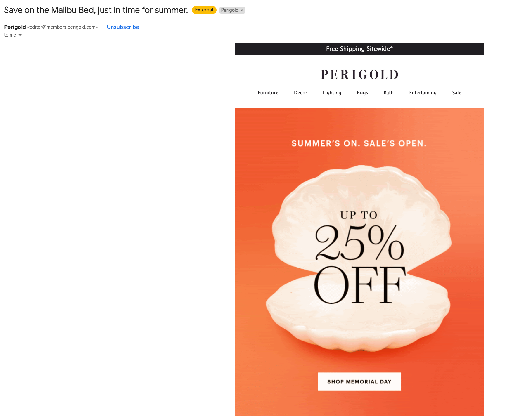512x420 pixels.
Task: Click the 'Summer's On. Sale's Open.' headline
Action: (x=359, y=143)
